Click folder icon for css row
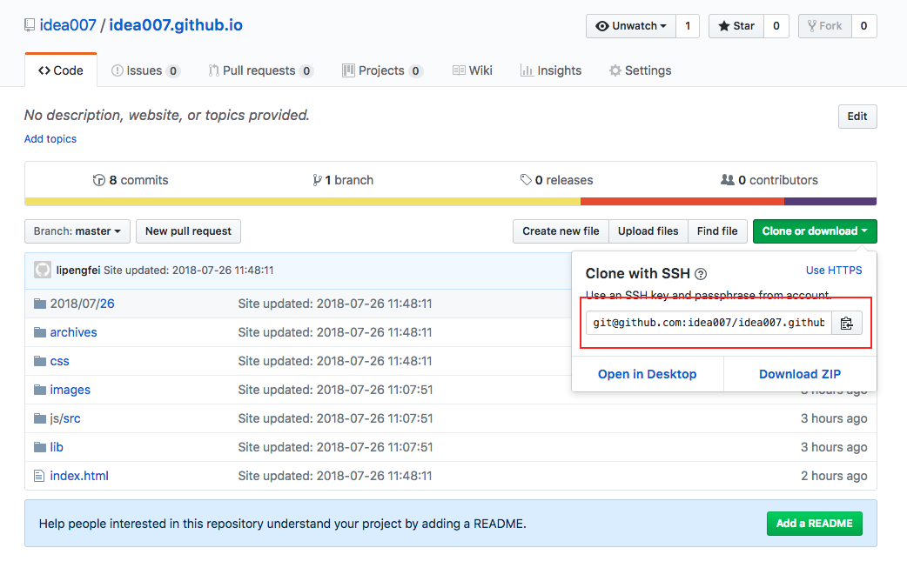Screen dimensions: 907x588 point(40,361)
